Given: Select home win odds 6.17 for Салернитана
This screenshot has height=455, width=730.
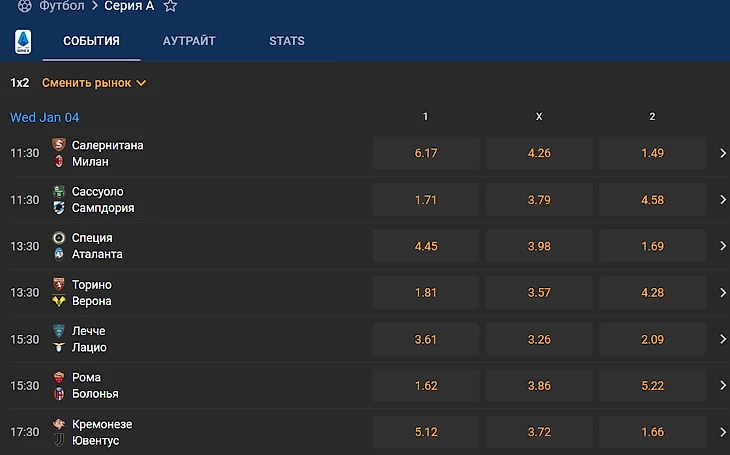Looking at the screenshot, I should point(426,153).
